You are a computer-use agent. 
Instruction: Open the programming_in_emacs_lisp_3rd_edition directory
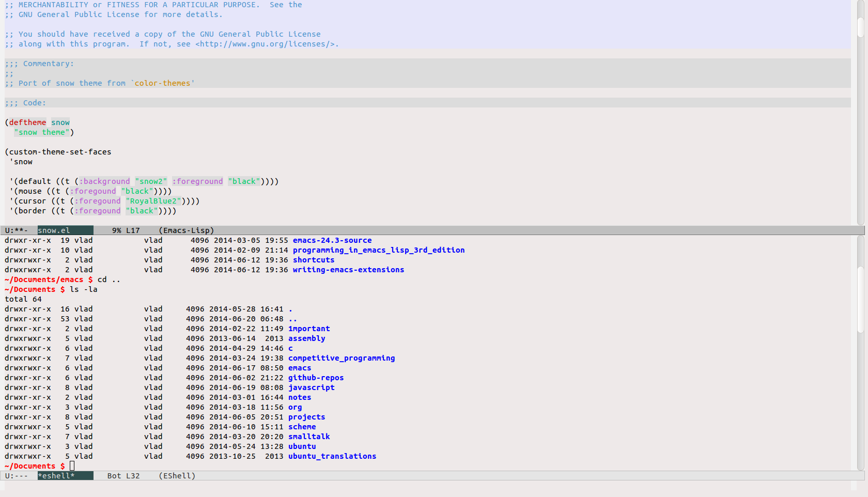coord(379,250)
